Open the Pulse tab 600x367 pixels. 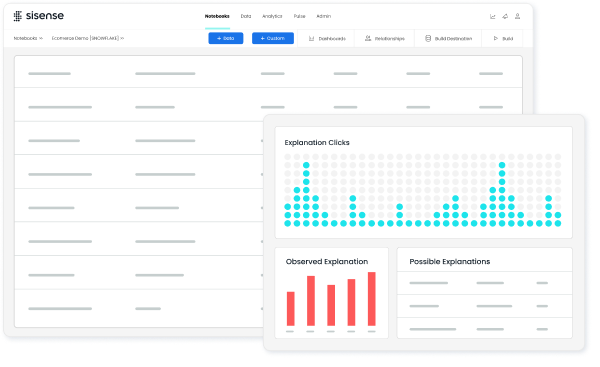click(299, 16)
